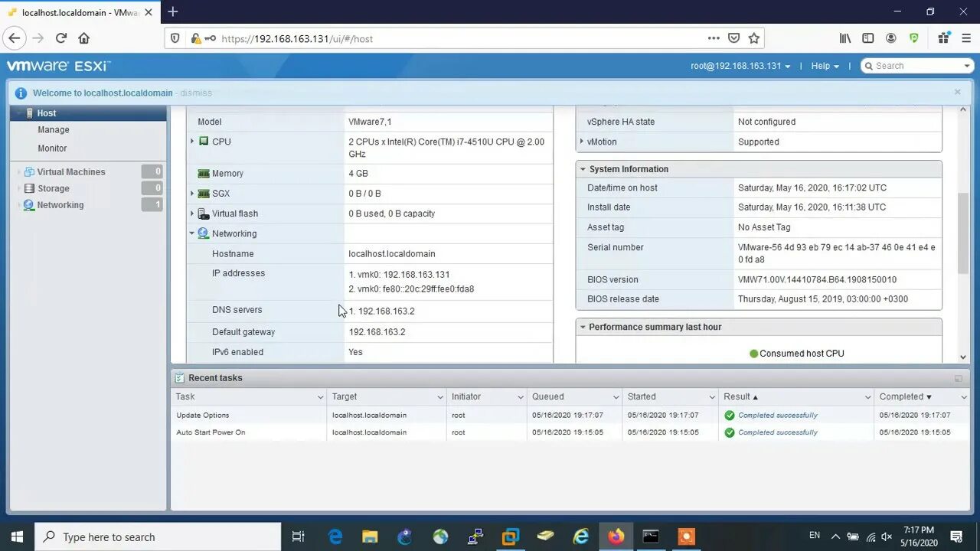Open page actions three-dots menu

click(x=714, y=38)
